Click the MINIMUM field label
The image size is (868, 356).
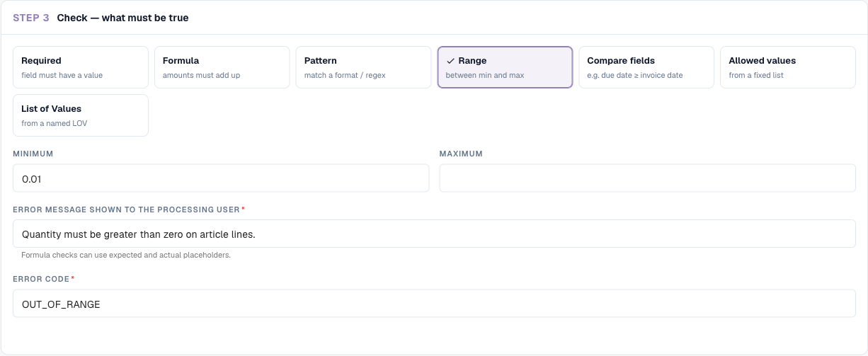[33, 154]
